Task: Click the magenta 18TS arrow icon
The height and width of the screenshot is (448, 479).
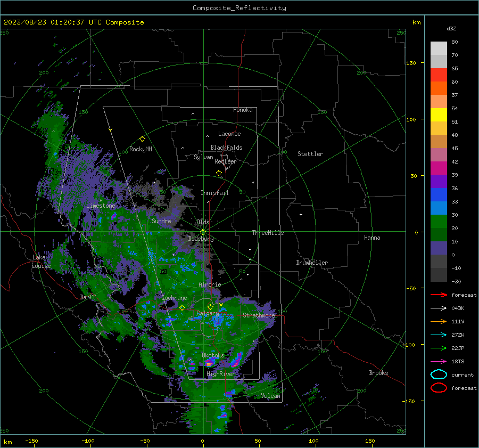Action: click(x=439, y=362)
